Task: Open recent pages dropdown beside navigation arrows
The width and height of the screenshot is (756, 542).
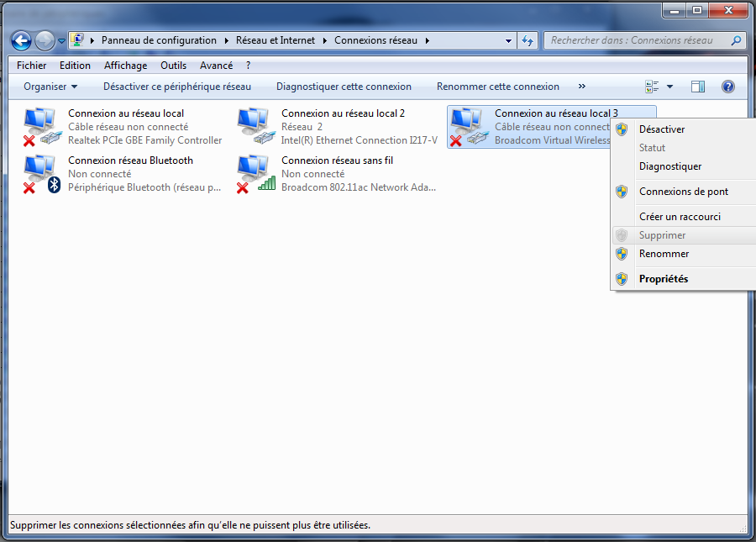Action: [61, 41]
